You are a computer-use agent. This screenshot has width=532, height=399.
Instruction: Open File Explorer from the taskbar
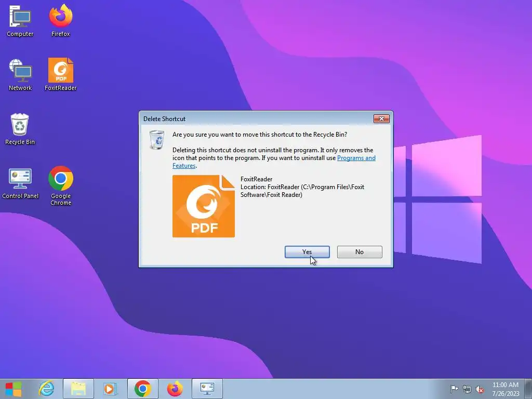tap(78, 389)
